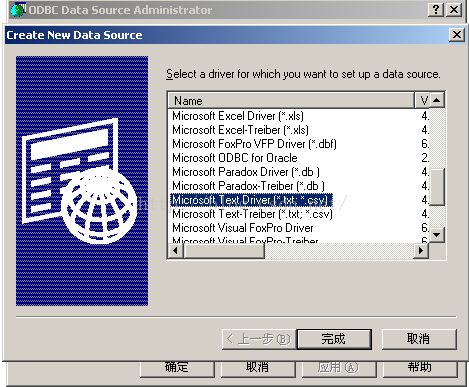This screenshot has height=387, width=469.
Task: Close the Create New Data Source dialog
Action: tap(457, 35)
